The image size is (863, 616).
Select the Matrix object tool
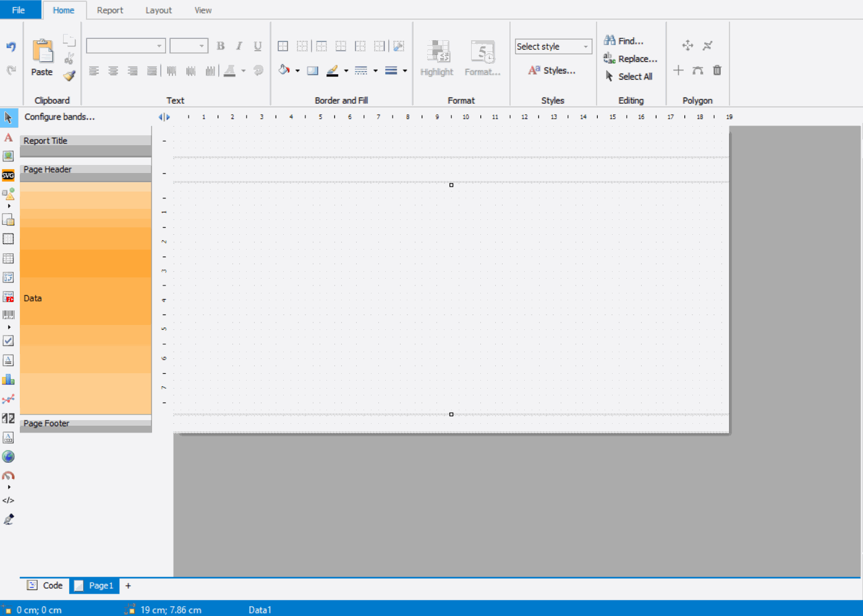[8, 277]
